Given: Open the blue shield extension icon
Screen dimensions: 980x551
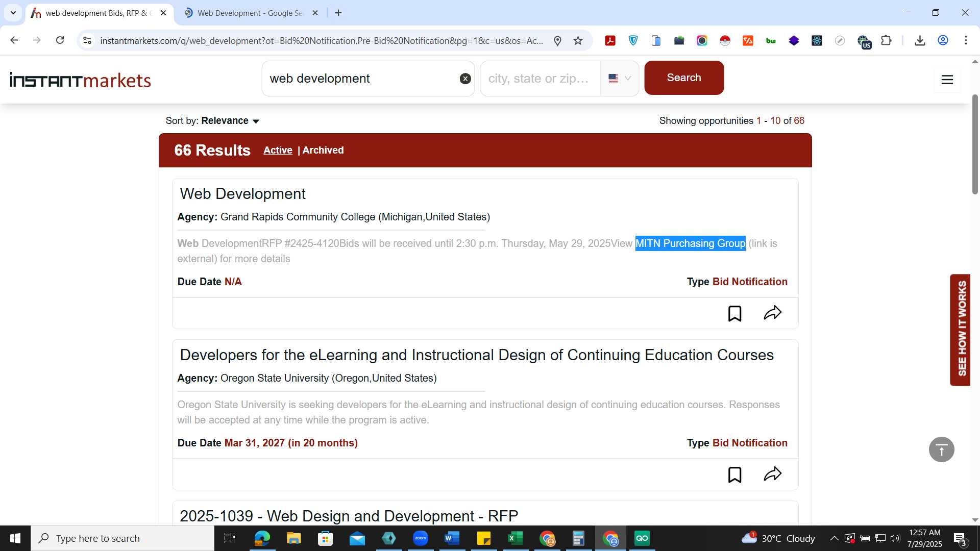Looking at the screenshot, I should [633, 41].
